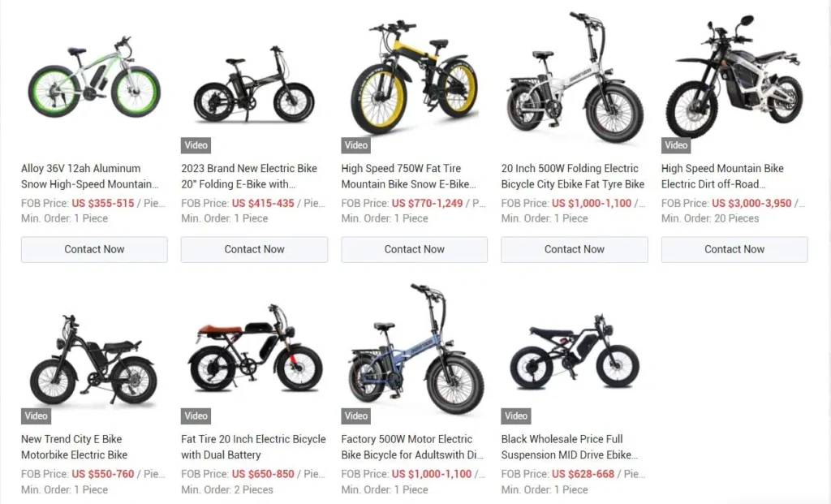Open Black Wholesale Price Full Suspension title

tap(570, 447)
